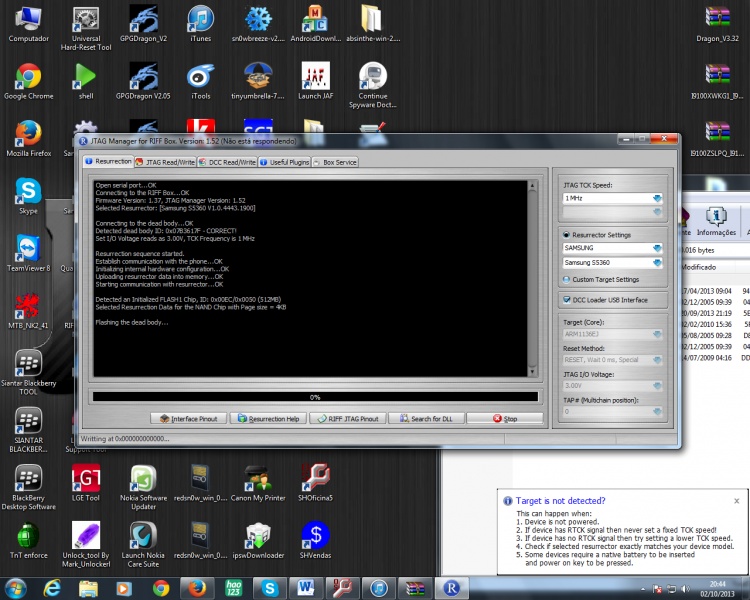Open JTAG TCK Speed 1 MHz dropdown
The image size is (750, 600).
click(x=612, y=198)
